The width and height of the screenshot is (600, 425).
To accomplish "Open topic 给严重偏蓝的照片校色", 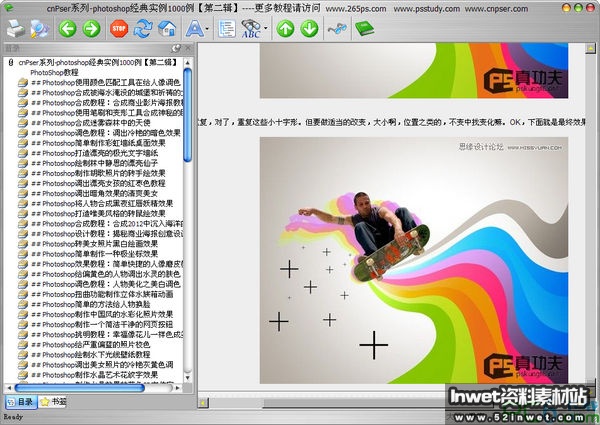I will pos(91,344).
